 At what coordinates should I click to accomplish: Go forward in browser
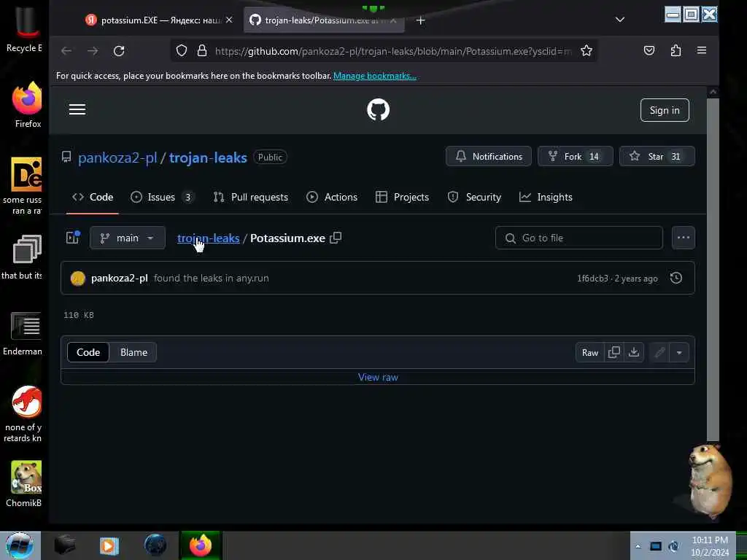coord(93,51)
